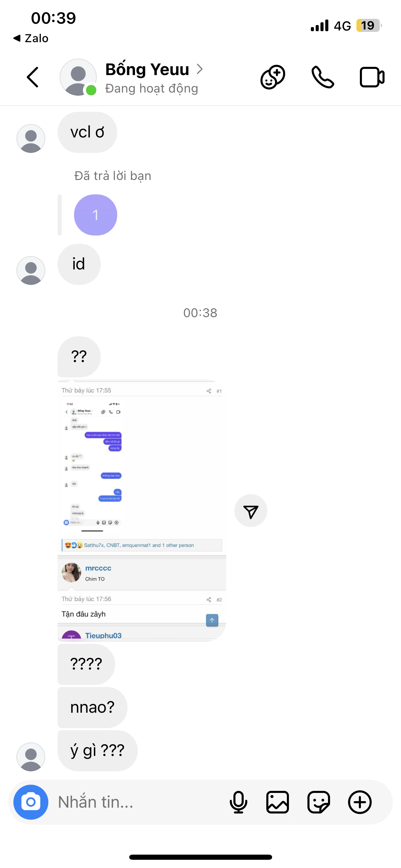Screen dimensions: 401x868
Task: Tap the sender avatar beside 'id' message
Action: 31,270
